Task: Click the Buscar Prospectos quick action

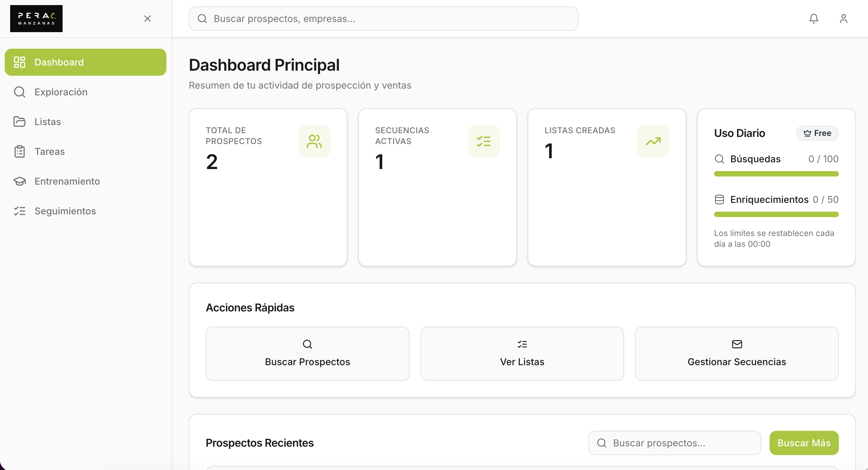Action: pos(307,354)
